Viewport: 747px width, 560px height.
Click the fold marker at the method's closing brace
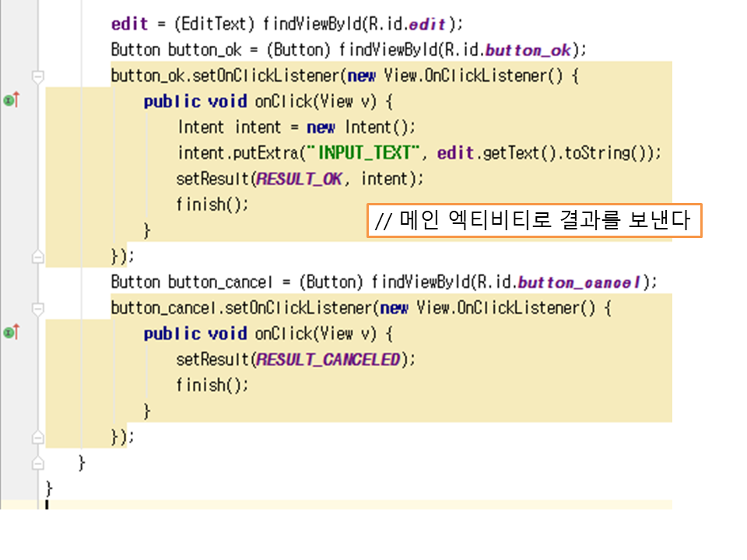pyautogui.click(x=37, y=463)
